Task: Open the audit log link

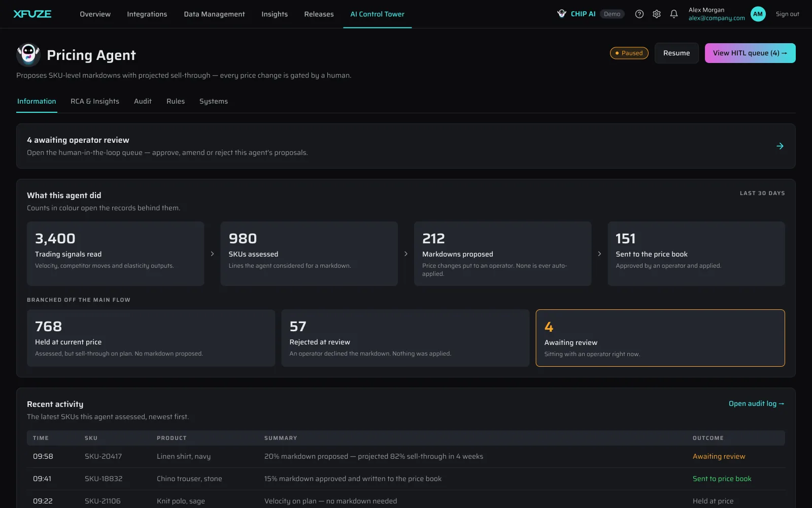Action: [757, 403]
